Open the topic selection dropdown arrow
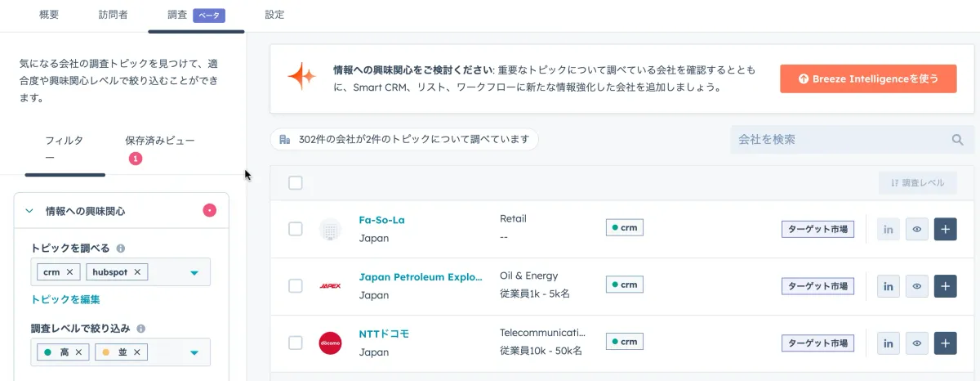Image resolution: width=980 pixels, height=381 pixels. [x=194, y=273]
